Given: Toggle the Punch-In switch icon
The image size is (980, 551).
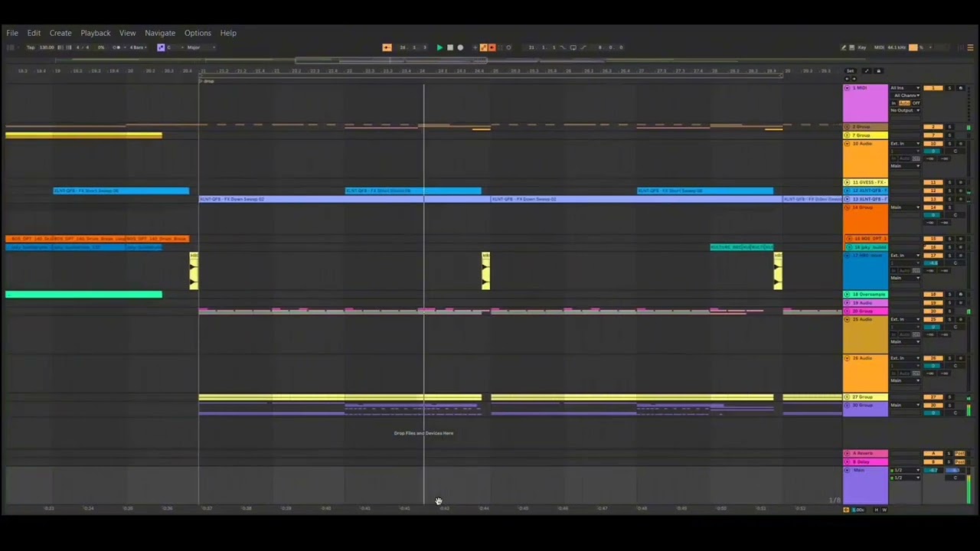Looking at the screenshot, I should point(563,47).
